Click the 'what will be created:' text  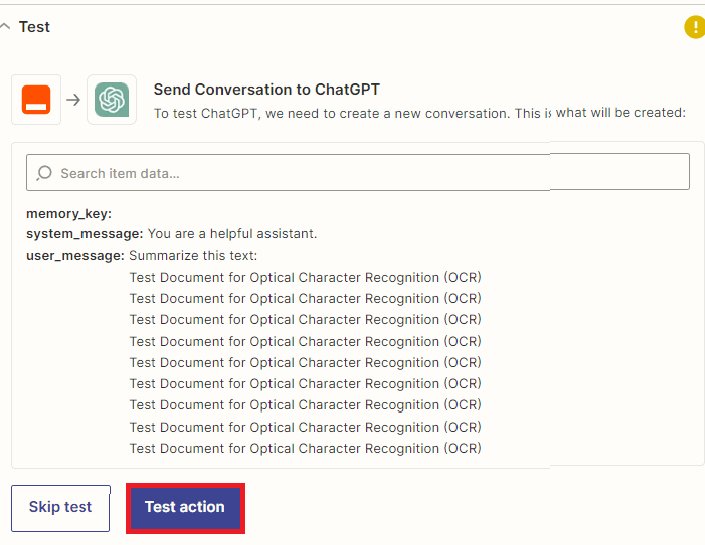621,113
